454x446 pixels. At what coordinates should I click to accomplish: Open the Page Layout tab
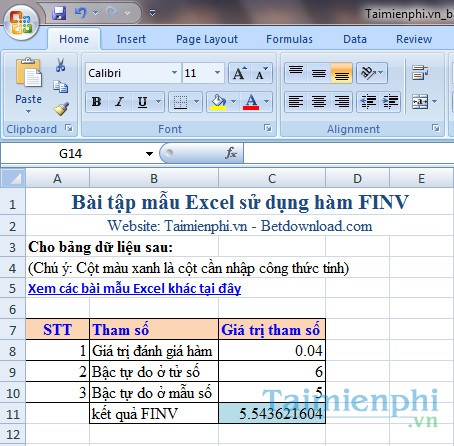pos(207,39)
